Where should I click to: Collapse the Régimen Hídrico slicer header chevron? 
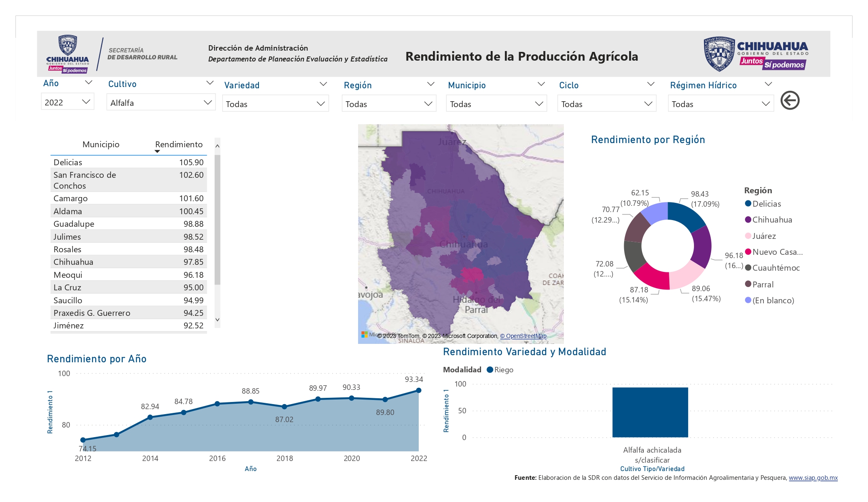pos(768,84)
